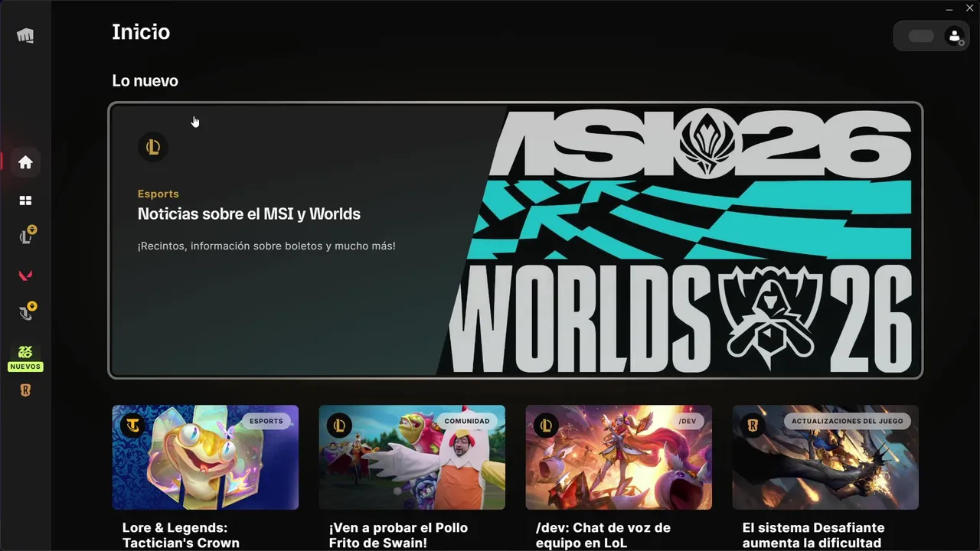Click the COMUNIDAD tag badge
980x551 pixels.
pyautogui.click(x=467, y=421)
